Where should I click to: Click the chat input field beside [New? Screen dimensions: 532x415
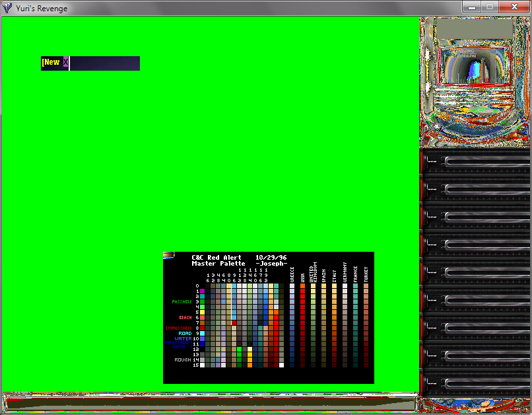104,63
